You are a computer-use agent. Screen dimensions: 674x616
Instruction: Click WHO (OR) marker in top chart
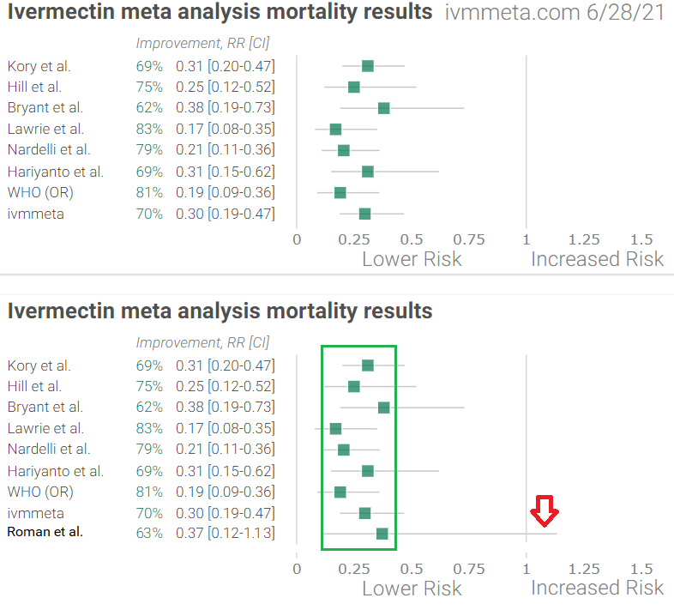point(340,192)
